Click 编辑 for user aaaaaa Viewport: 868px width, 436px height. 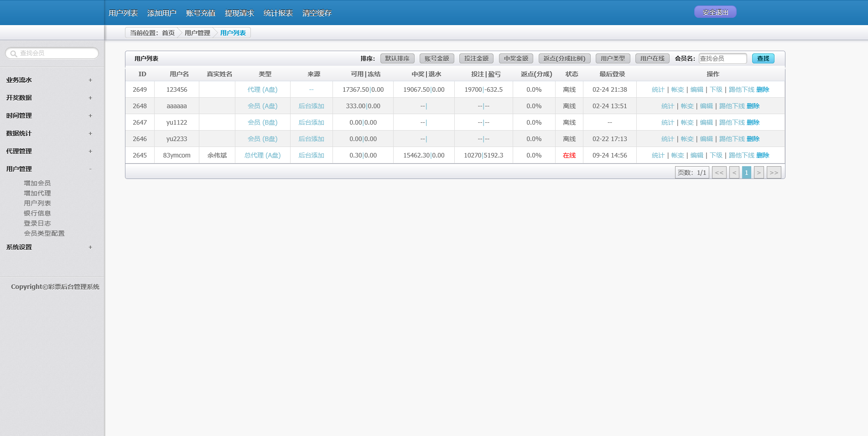point(706,106)
